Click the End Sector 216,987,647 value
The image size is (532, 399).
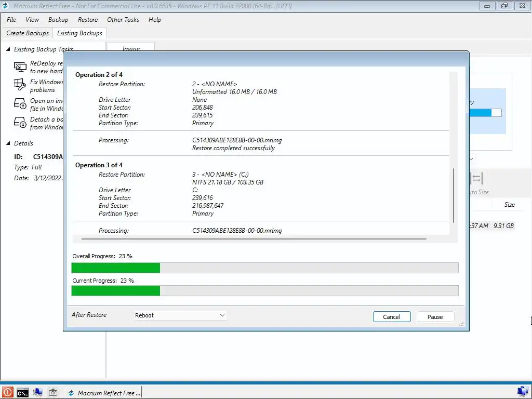(x=208, y=206)
